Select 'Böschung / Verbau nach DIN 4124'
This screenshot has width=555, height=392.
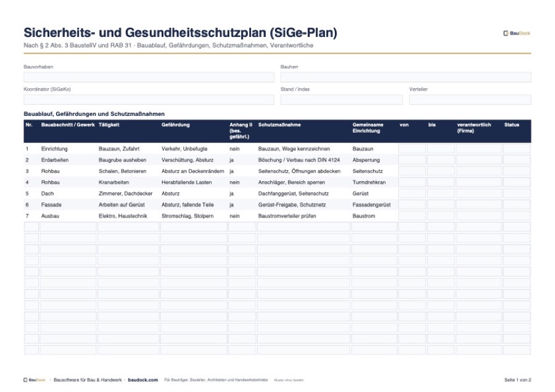point(298,160)
